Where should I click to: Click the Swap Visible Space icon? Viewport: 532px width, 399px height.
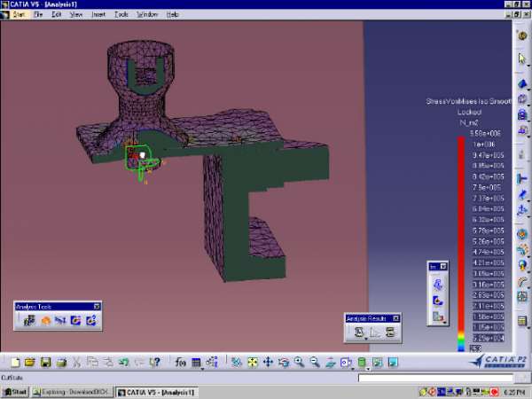click(x=393, y=363)
